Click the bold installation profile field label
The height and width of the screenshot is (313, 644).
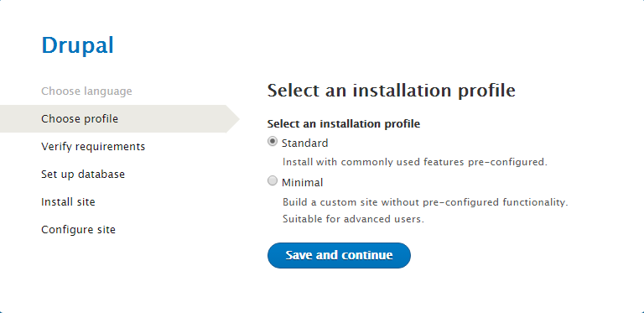click(x=343, y=123)
